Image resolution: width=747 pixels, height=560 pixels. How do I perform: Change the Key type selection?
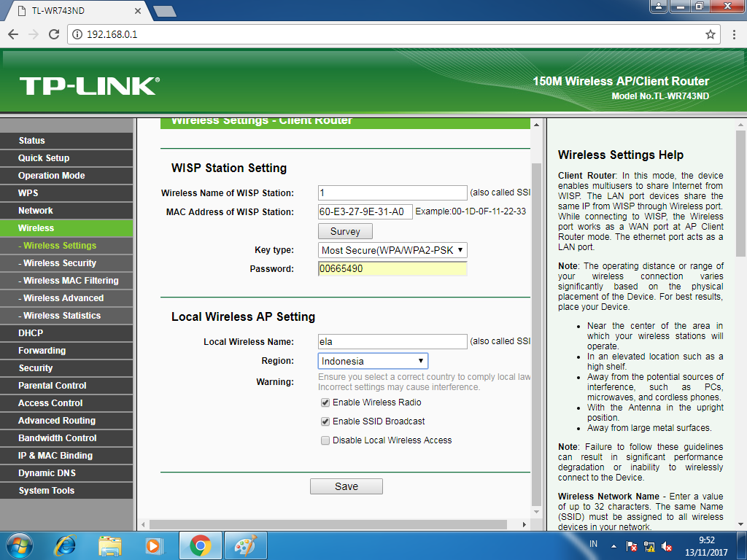[x=392, y=249]
